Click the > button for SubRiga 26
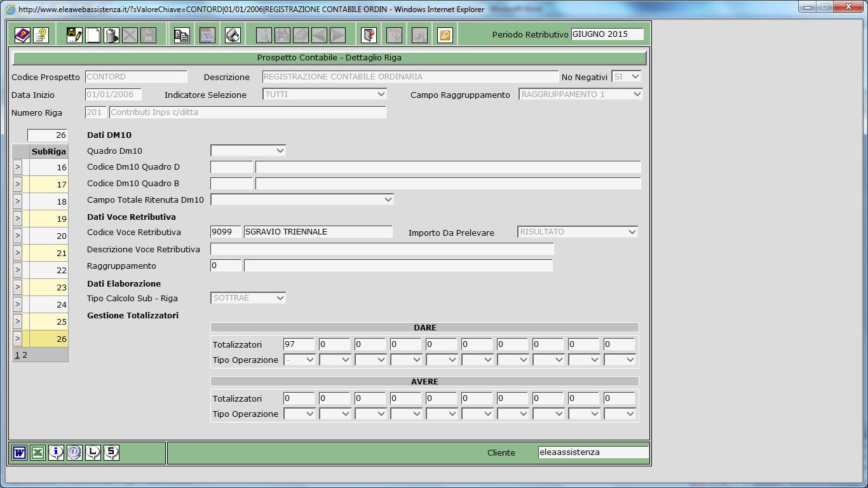 [x=17, y=339]
